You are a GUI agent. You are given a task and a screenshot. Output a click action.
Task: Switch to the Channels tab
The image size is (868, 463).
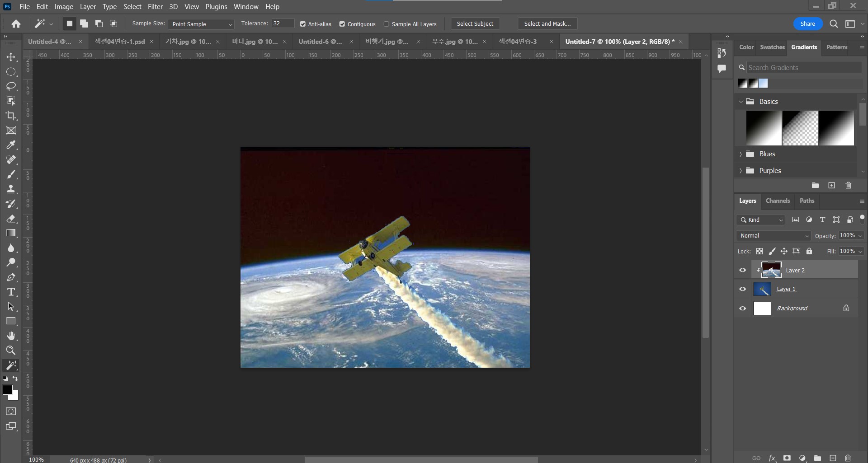[x=778, y=201]
